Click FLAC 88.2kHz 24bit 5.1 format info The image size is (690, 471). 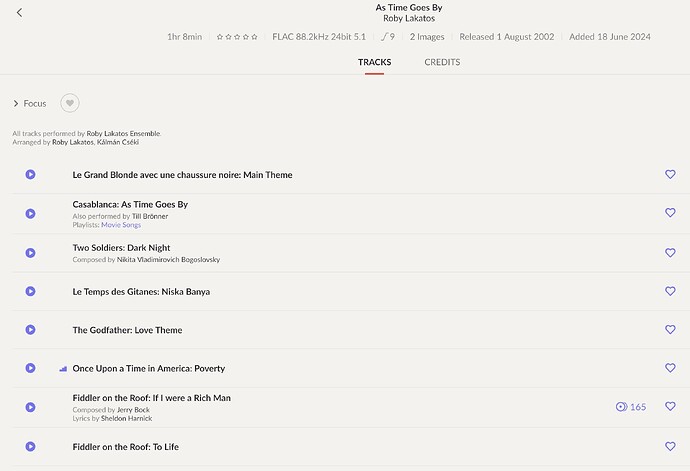(319, 37)
